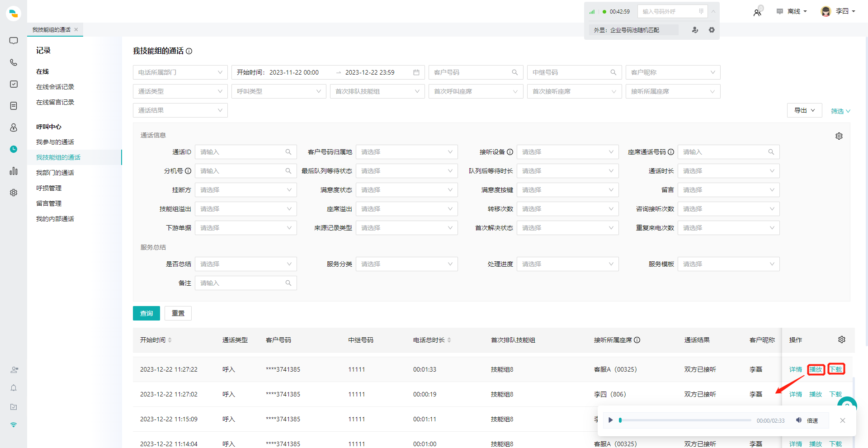
Task: Open filter panel settings gear icon
Action: click(x=839, y=136)
